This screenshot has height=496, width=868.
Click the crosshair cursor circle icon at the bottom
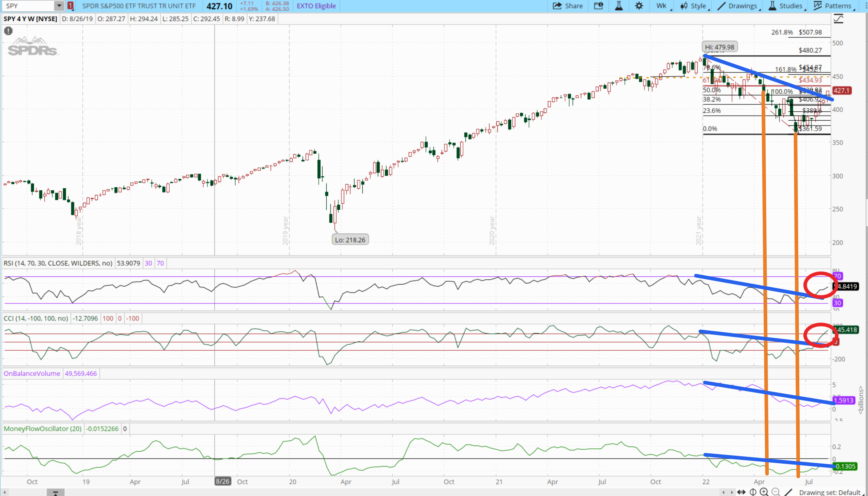click(753, 492)
